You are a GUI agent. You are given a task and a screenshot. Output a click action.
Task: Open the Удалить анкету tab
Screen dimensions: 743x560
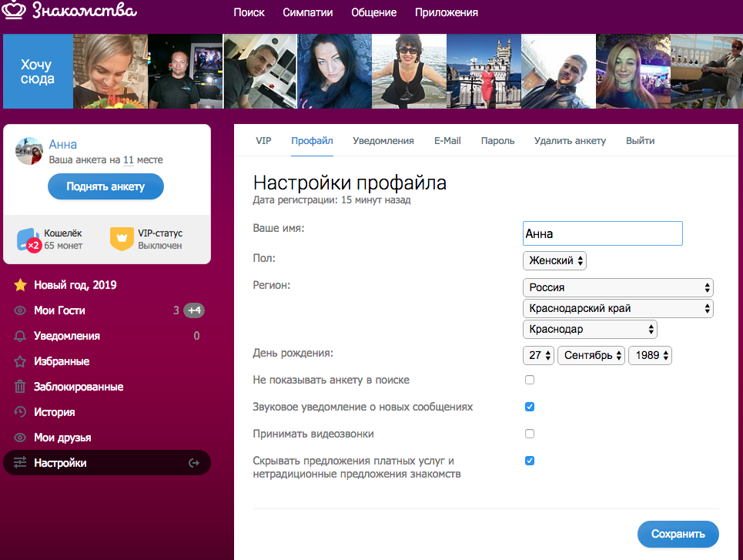(570, 141)
